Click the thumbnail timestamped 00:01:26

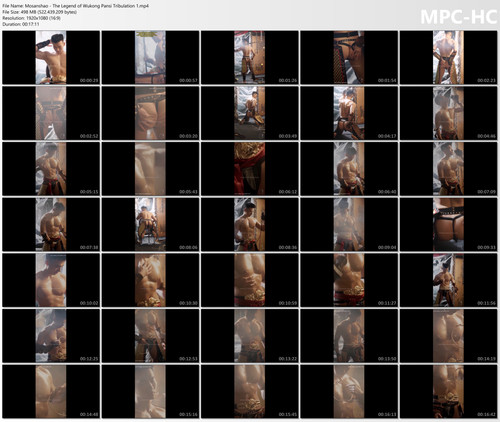250,57
